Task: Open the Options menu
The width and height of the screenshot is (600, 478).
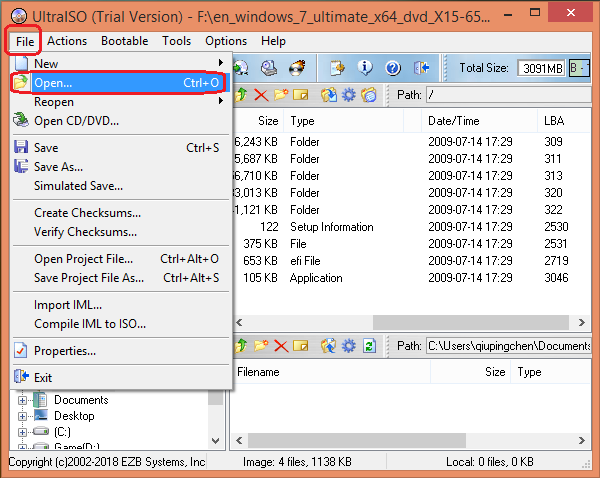Action: tap(226, 41)
